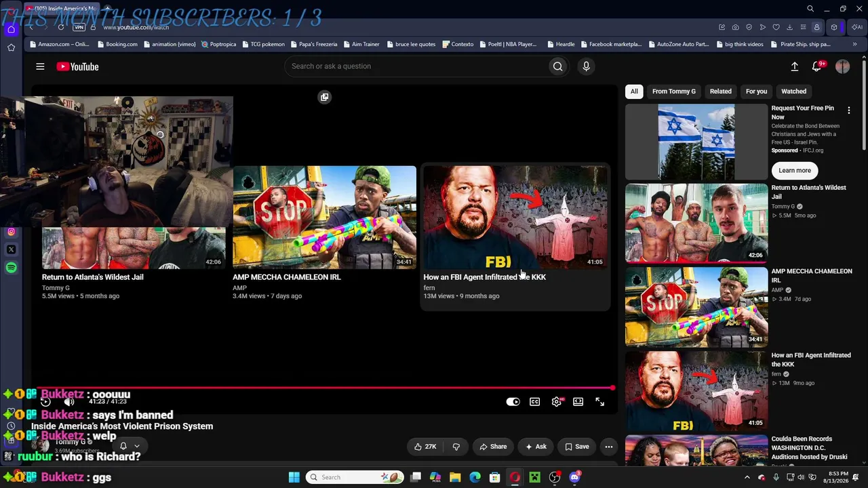Dislike the current video
Viewport: 868px width, 488px height.
[456, 447]
